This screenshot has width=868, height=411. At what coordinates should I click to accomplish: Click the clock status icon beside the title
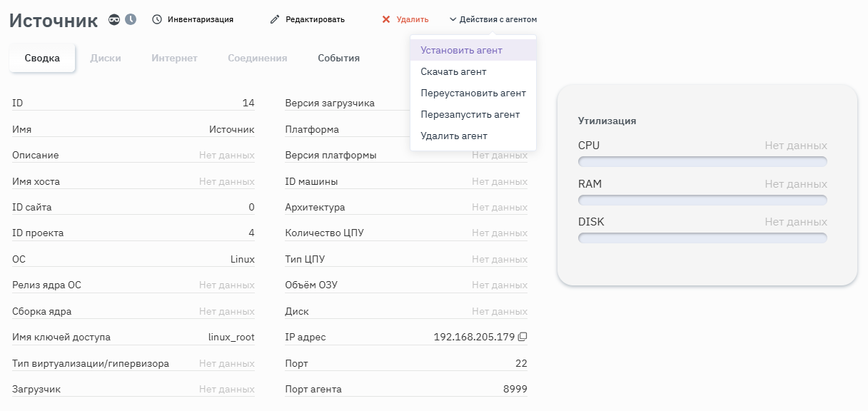(x=131, y=19)
